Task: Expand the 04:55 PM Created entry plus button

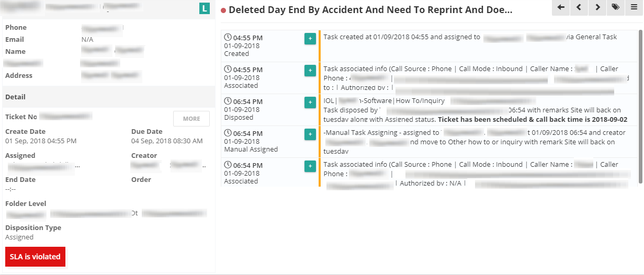Action: point(310,39)
